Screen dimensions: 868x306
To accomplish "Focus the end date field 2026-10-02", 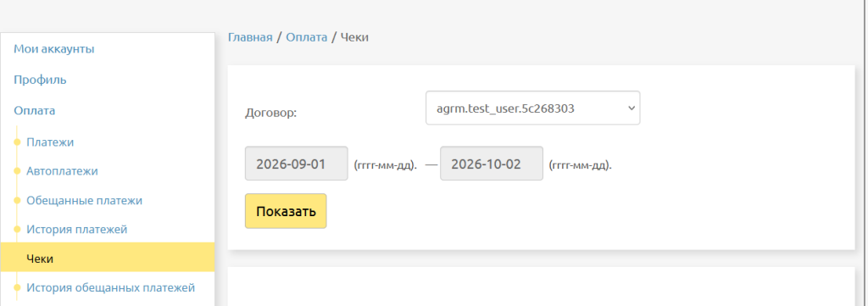I will tap(492, 164).
